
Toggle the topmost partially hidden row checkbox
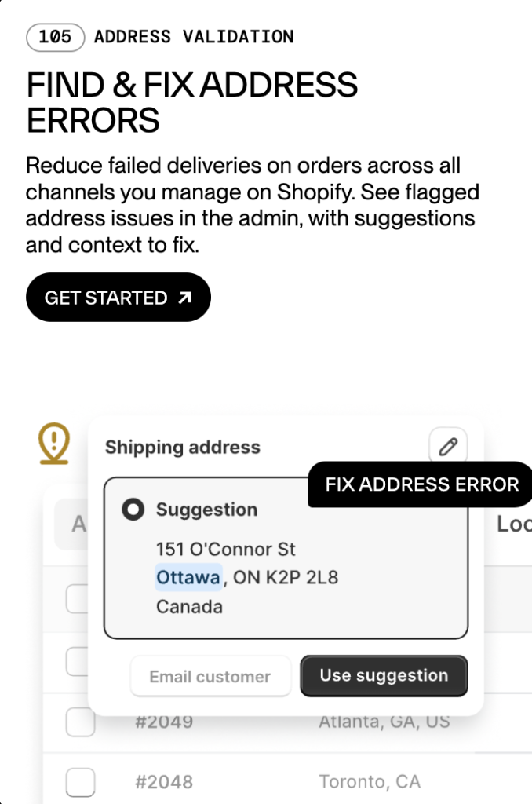click(78, 598)
